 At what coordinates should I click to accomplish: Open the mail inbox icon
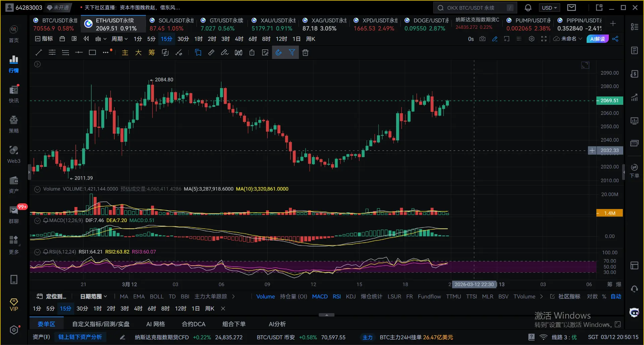(x=572, y=8)
